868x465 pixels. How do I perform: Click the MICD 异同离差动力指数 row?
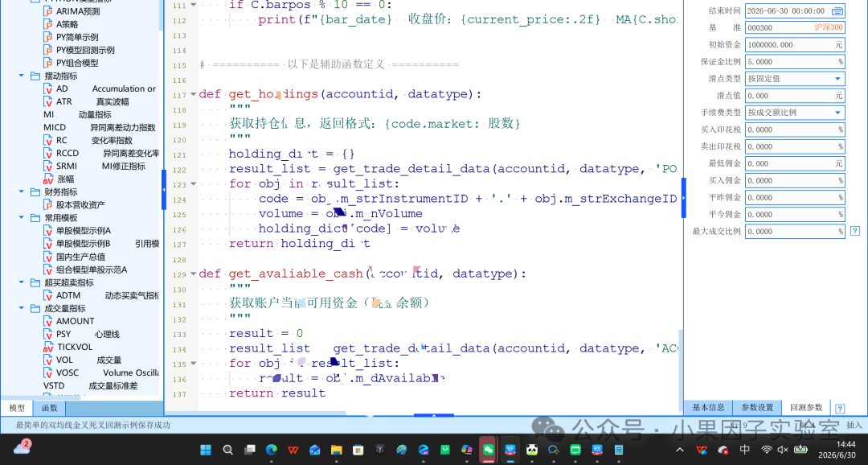pos(100,127)
